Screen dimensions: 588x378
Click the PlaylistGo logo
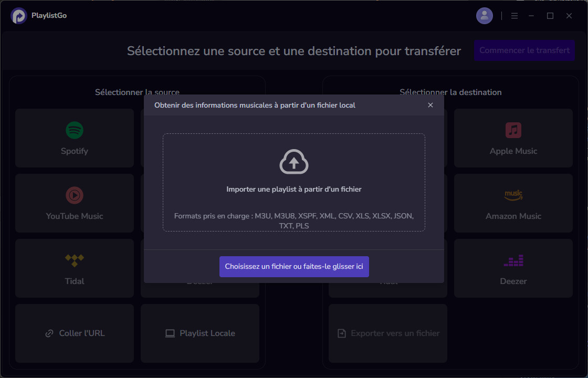(x=19, y=16)
